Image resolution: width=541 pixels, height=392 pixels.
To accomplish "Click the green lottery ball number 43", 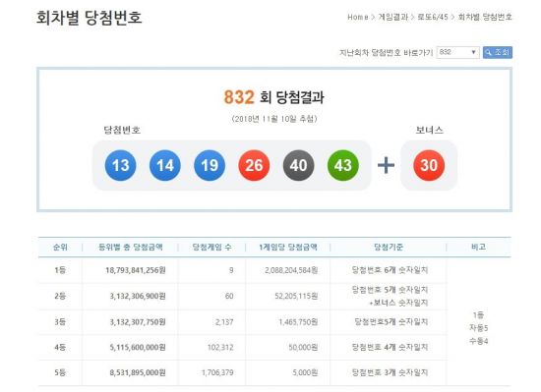I will tap(343, 165).
